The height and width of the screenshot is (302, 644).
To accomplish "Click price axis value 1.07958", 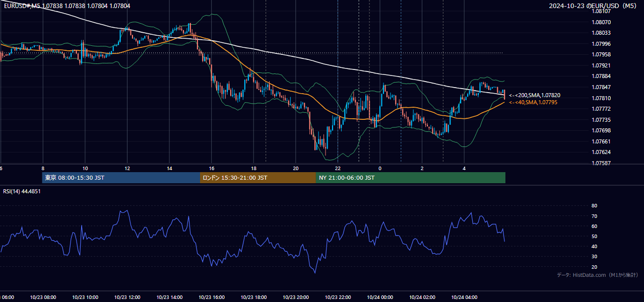I will tap(602, 54).
